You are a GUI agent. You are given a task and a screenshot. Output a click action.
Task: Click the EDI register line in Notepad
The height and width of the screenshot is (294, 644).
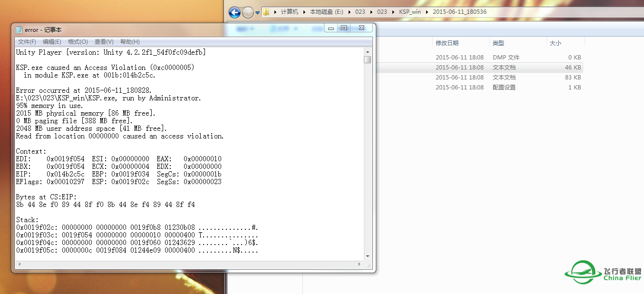tap(118, 159)
